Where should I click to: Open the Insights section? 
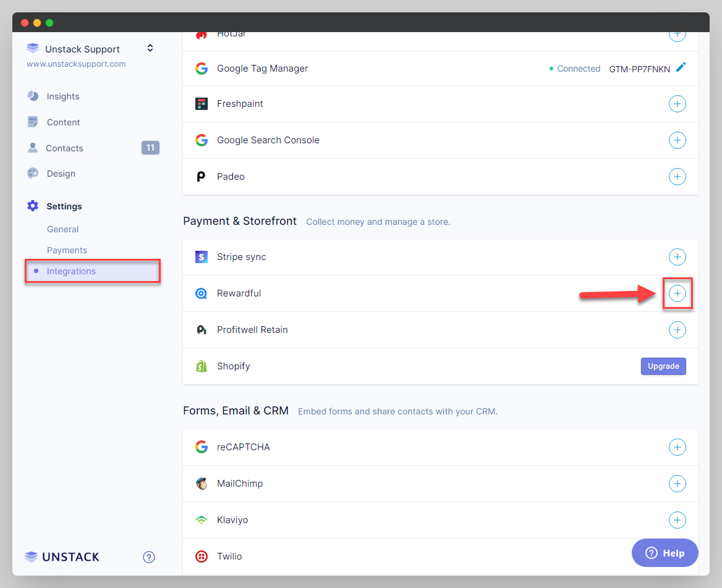(x=62, y=96)
